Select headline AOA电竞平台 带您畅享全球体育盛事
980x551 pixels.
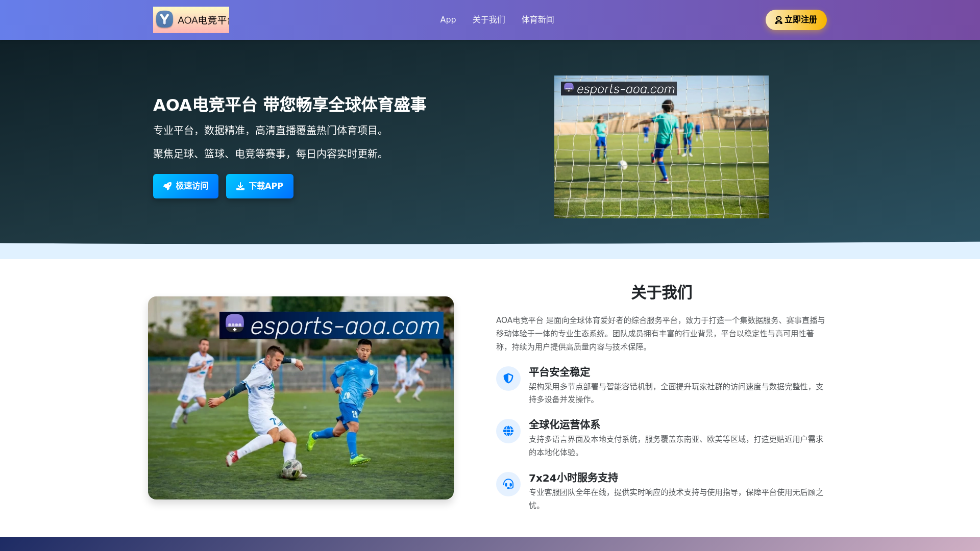click(x=289, y=105)
